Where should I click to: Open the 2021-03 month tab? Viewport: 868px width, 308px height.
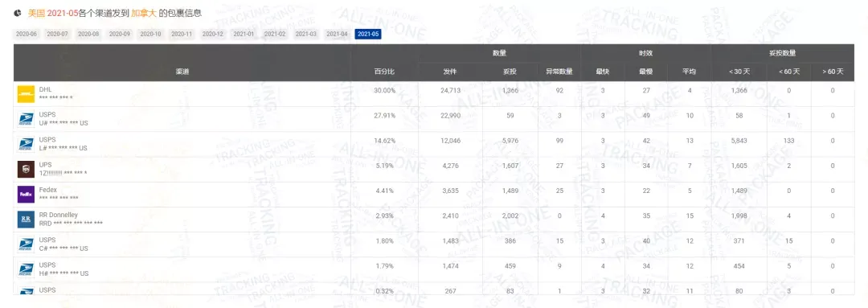pyautogui.click(x=306, y=34)
